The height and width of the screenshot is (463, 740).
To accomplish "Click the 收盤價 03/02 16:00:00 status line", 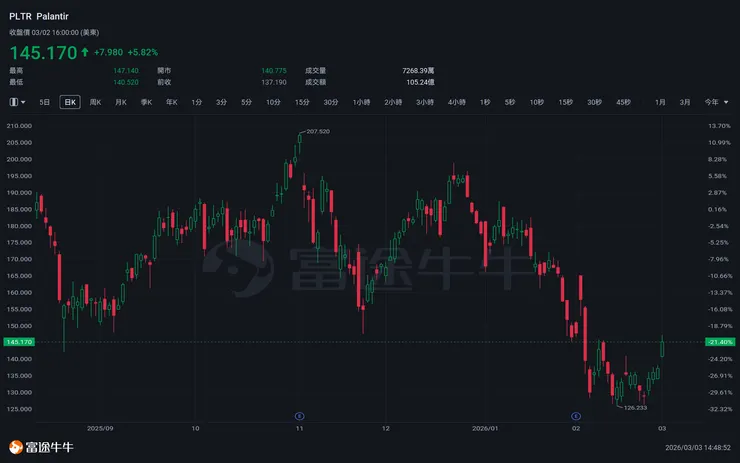I will pyautogui.click(x=54, y=33).
